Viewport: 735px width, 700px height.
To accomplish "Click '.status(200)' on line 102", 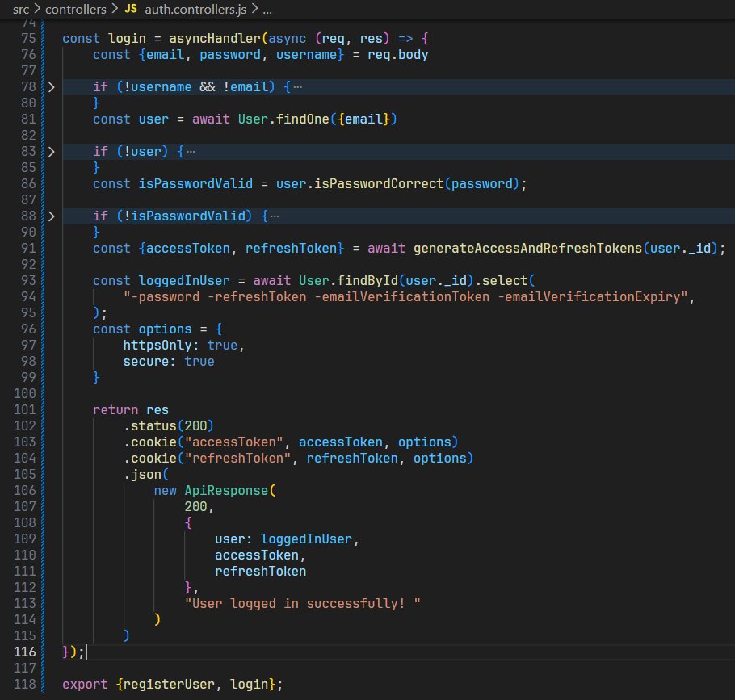I will [169, 426].
